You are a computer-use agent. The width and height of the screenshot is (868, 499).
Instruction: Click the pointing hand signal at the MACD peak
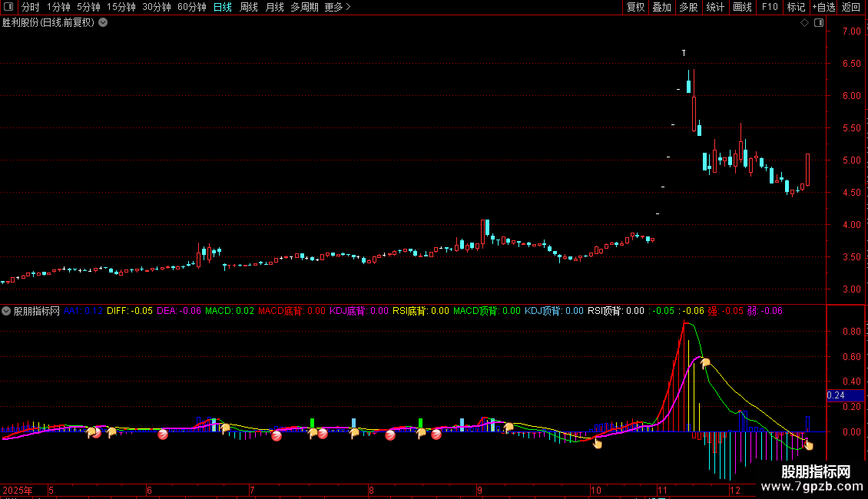pos(705,363)
